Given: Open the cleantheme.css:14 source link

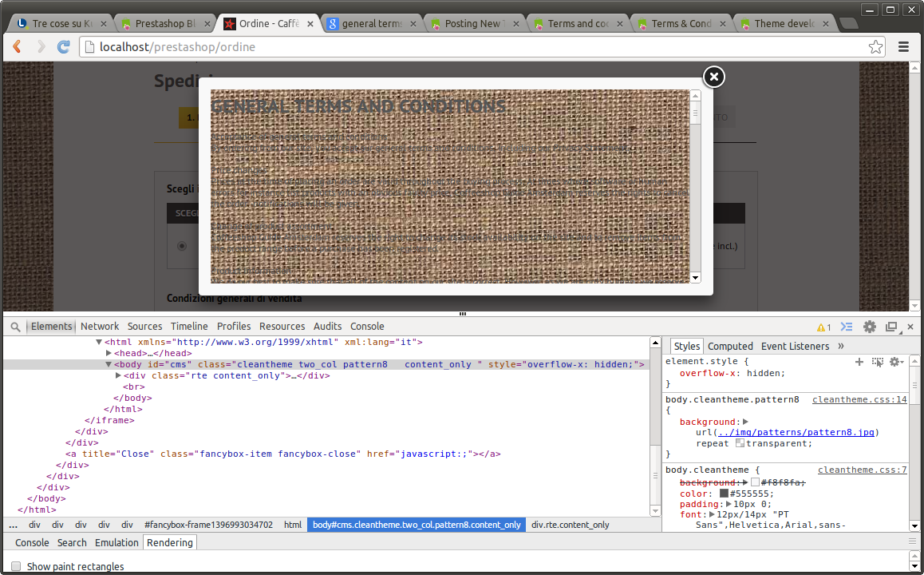Looking at the screenshot, I should coord(859,399).
